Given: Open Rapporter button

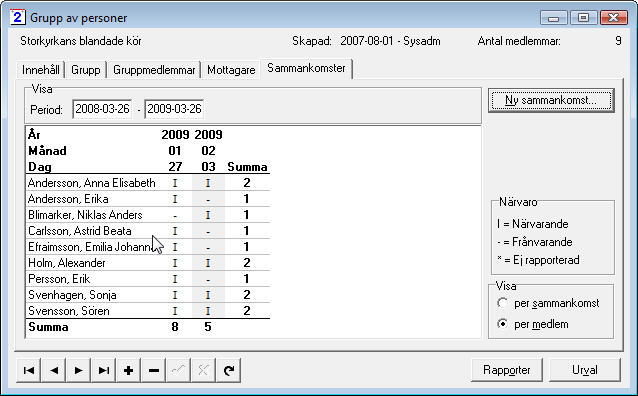Looking at the screenshot, I should point(507,370).
